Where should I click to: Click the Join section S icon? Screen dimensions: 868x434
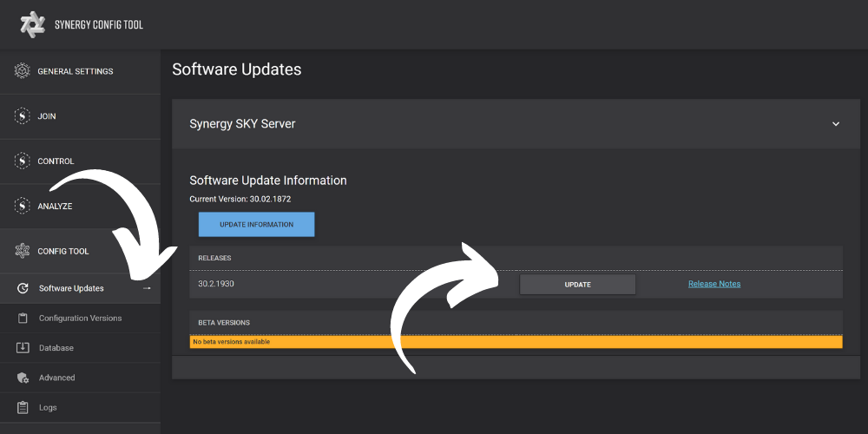[x=23, y=116]
